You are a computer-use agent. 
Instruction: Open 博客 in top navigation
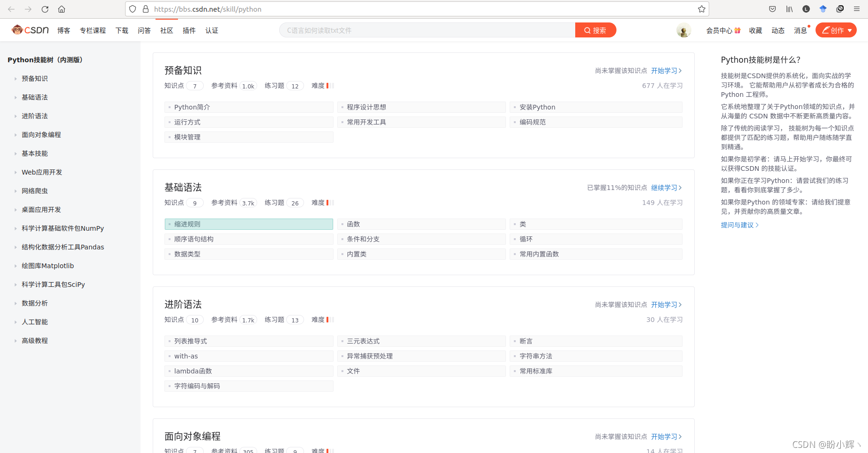click(64, 30)
